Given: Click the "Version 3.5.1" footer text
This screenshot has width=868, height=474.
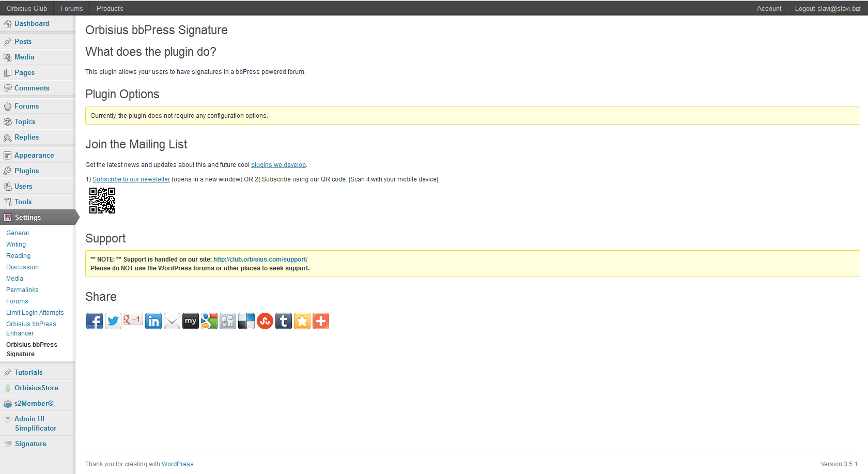Looking at the screenshot, I should point(839,464).
